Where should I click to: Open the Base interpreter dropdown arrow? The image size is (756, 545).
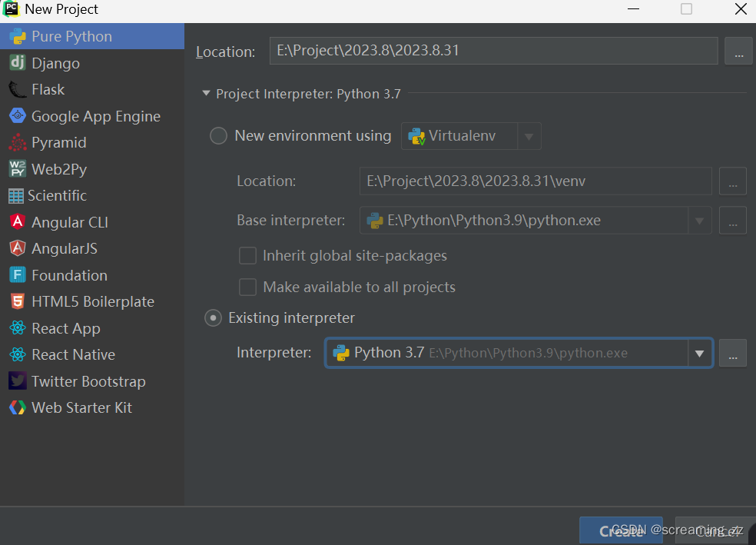pyautogui.click(x=700, y=221)
